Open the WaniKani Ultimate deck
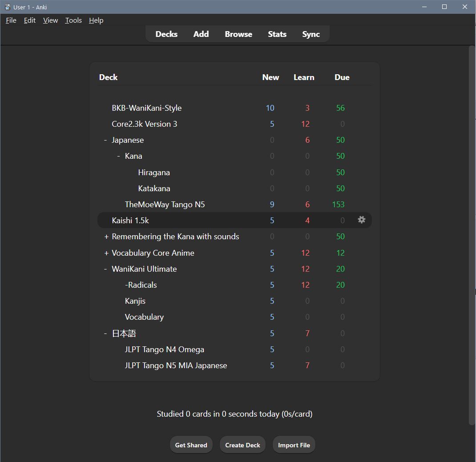The width and height of the screenshot is (476, 462). 144,269
